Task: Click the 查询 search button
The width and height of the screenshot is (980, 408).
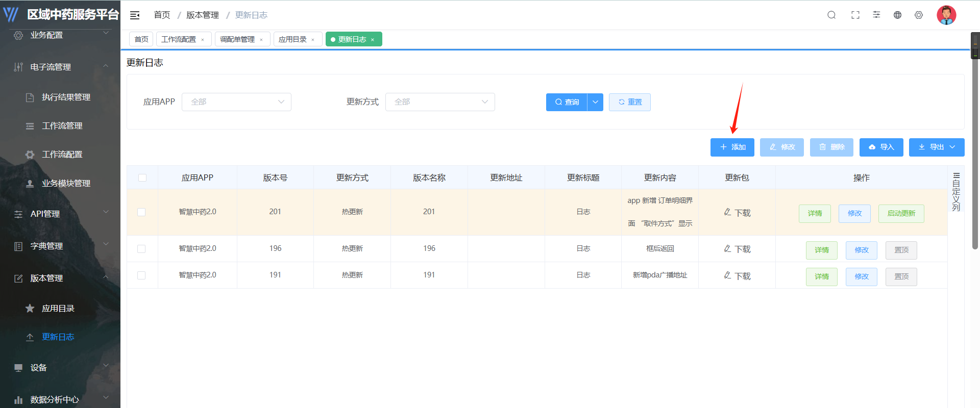Action: tap(567, 102)
